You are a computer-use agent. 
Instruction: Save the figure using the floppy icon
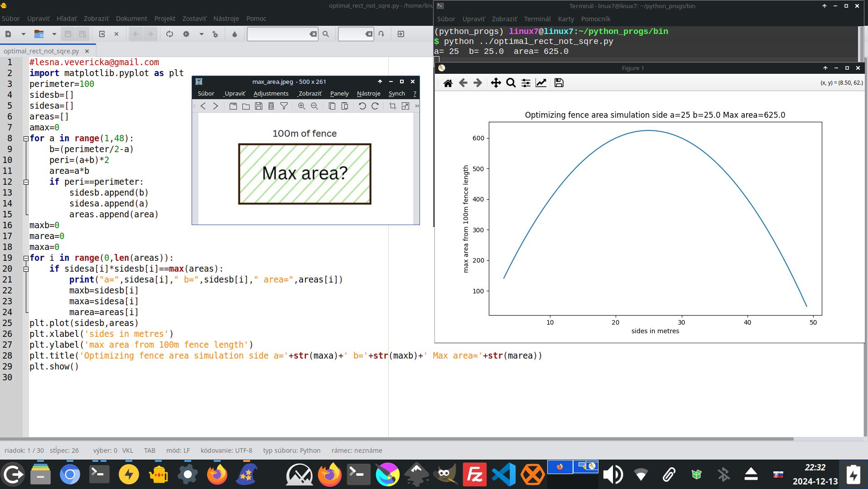559,83
